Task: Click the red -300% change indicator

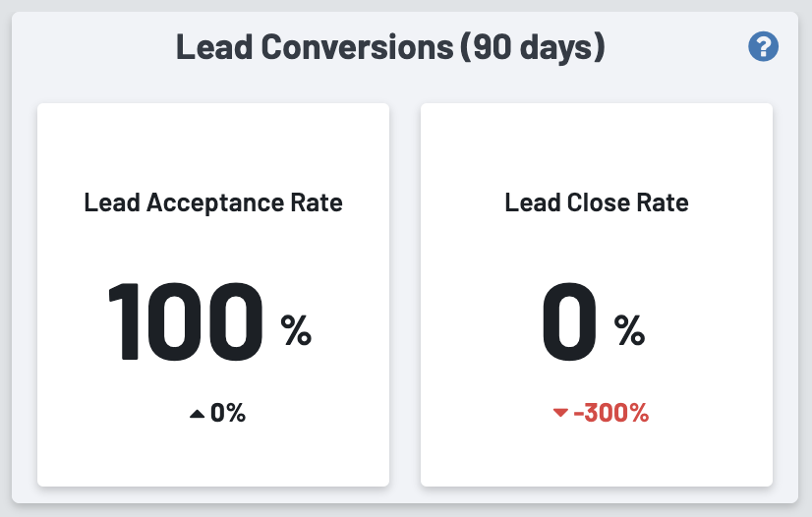Action: (610, 413)
